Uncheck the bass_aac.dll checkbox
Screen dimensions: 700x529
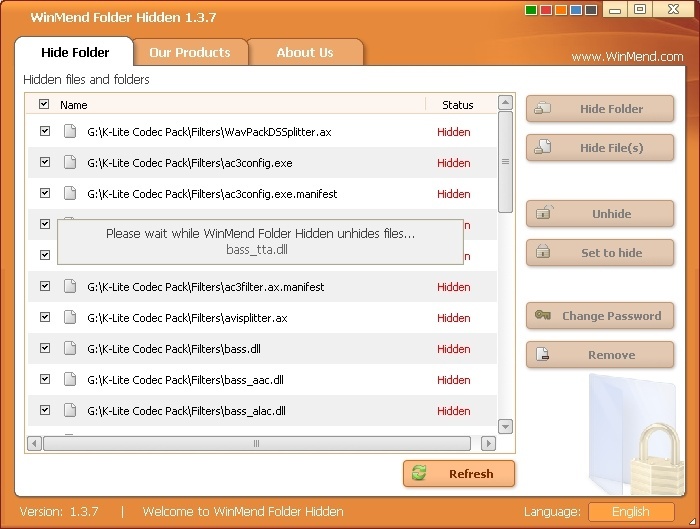(45, 379)
